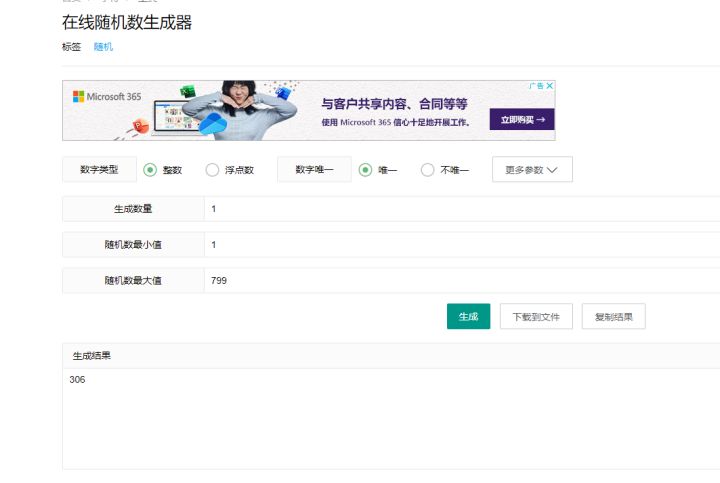Click the 生成结果 header label
The height and width of the screenshot is (483, 720).
pyautogui.click(x=91, y=356)
